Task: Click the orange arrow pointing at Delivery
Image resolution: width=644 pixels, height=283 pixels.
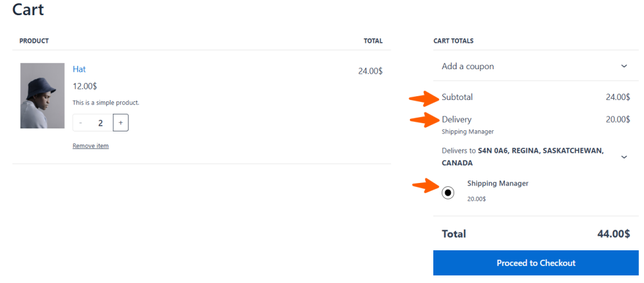Action: pyautogui.click(x=425, y=119)
